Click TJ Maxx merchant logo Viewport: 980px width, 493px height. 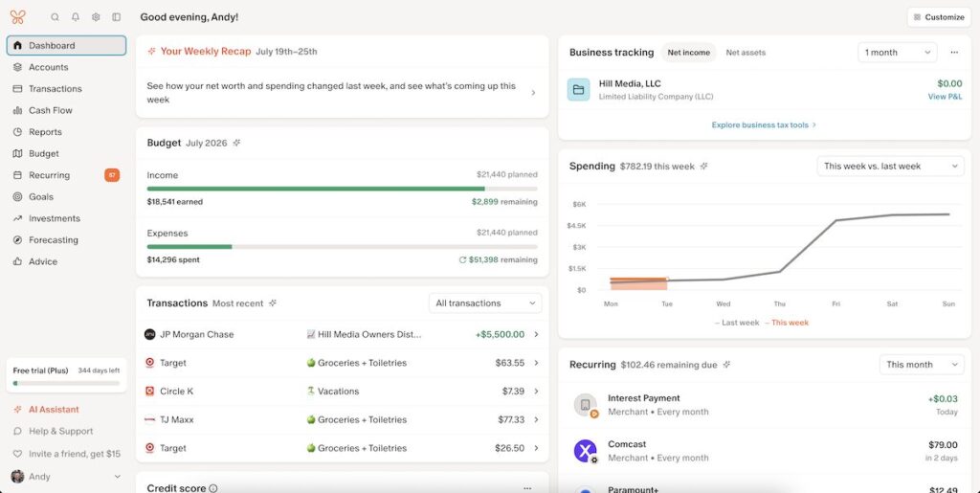[149, 420]
